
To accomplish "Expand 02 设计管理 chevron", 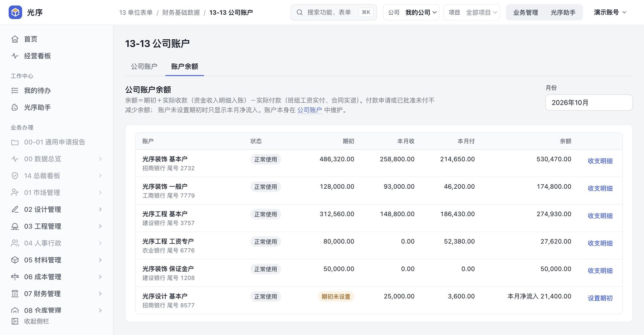I will tap(100, 209).
